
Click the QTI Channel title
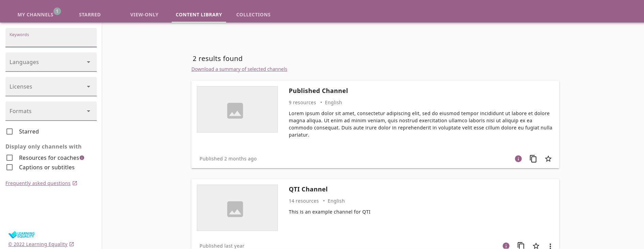click(308, 189)
